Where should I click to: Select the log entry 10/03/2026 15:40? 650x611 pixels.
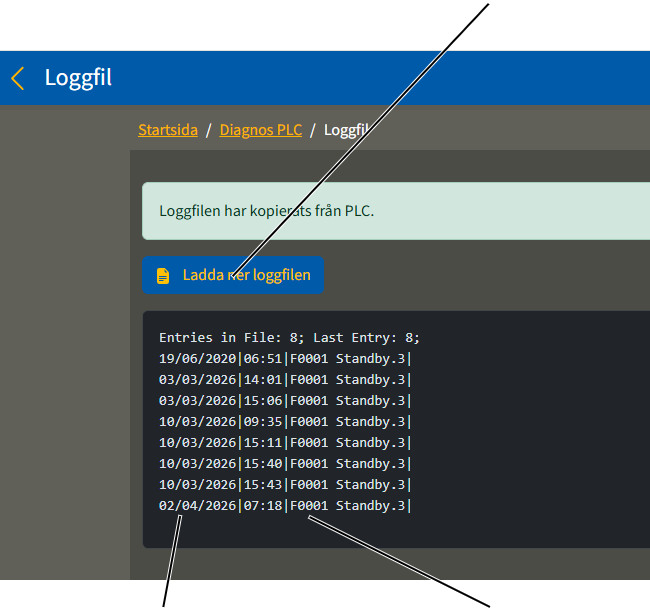(x=285, y=464)
